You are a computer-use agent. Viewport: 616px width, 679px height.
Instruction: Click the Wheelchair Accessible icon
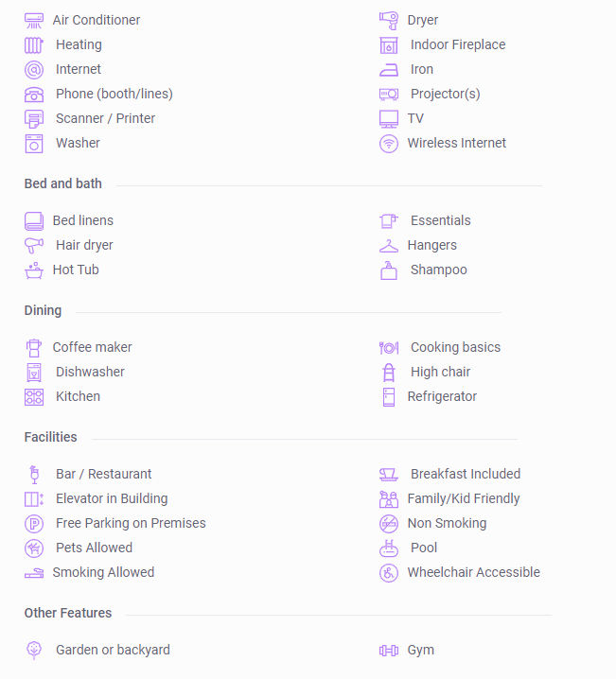389,573
